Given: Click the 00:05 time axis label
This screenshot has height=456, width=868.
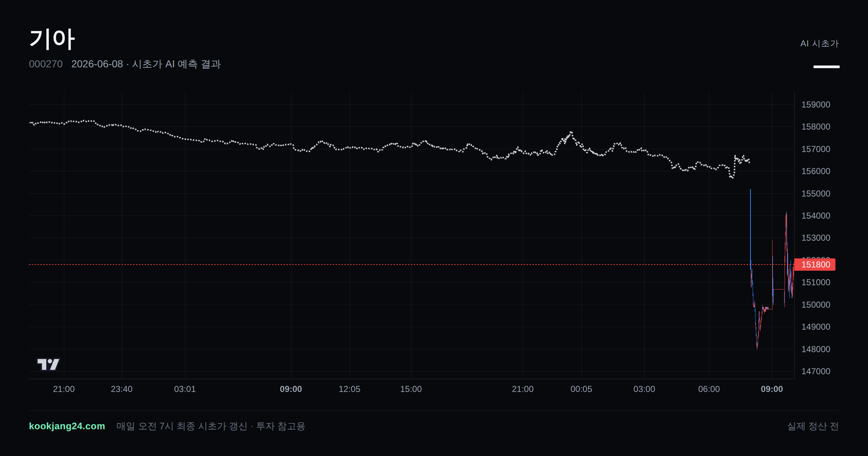Looking at the screenshot, I should [581, 389].
